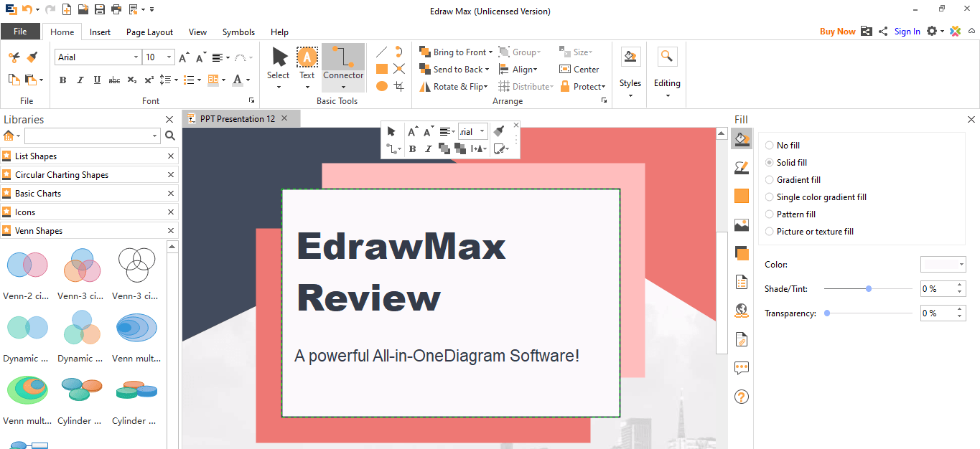The image size is (980, 449).
Task: Open the Editing button
Action: coord(667,72)
